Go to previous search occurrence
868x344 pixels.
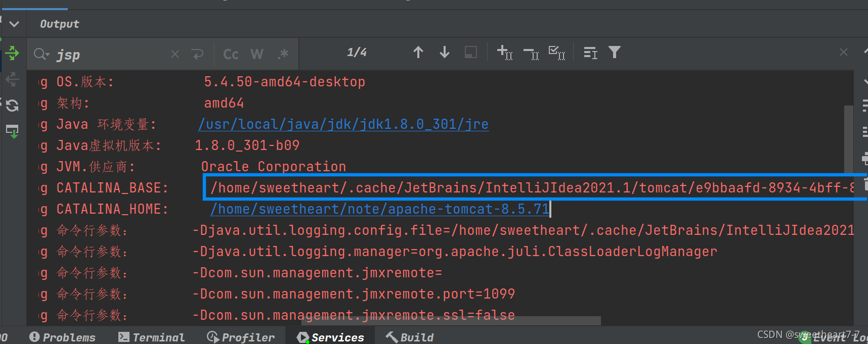click(418, 52)
